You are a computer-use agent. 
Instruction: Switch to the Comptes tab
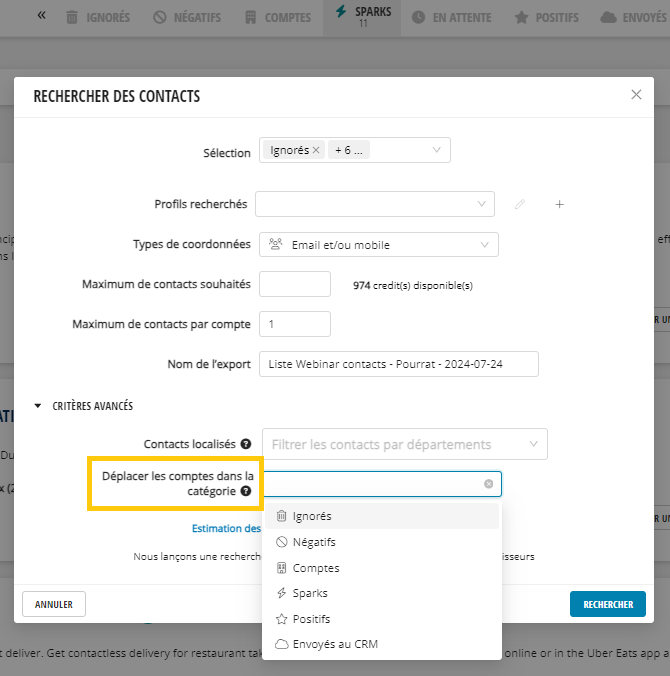(x=278, y=18)
